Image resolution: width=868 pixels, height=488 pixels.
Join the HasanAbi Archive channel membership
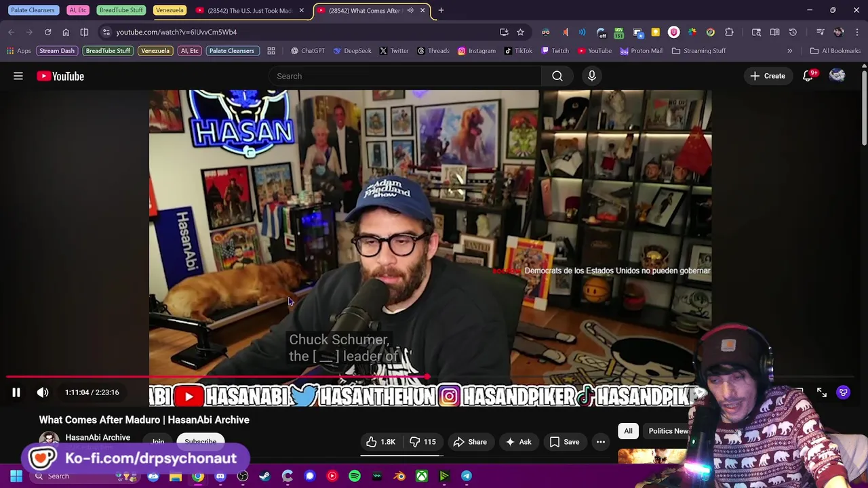158,441
